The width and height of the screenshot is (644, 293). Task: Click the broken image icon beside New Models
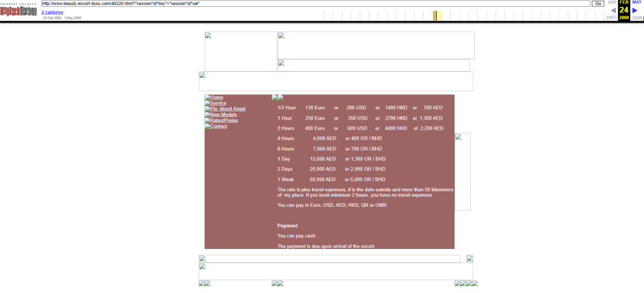pos(207,114)
